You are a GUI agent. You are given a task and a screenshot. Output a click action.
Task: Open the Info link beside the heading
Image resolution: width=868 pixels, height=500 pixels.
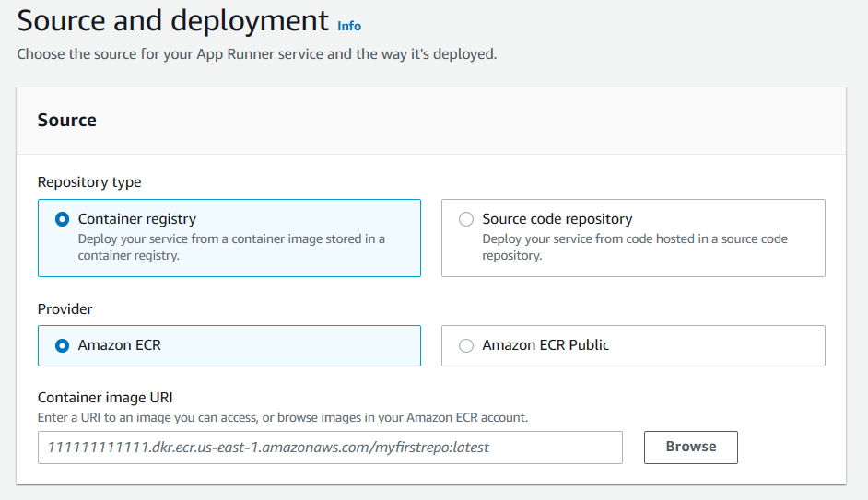(349, 26)
